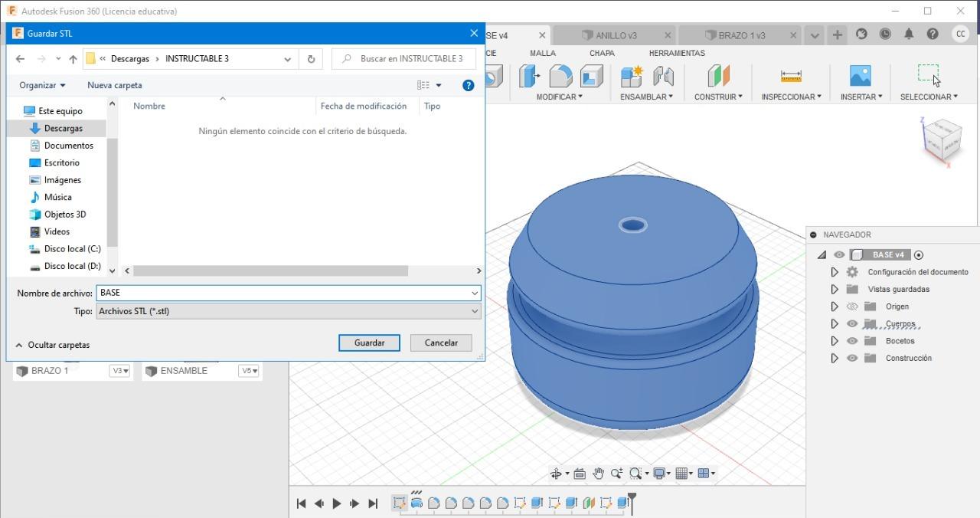The height and width of the screenshot is (518, 980).
Task: Pick the Shell tool icon
Action: [591, 76]
